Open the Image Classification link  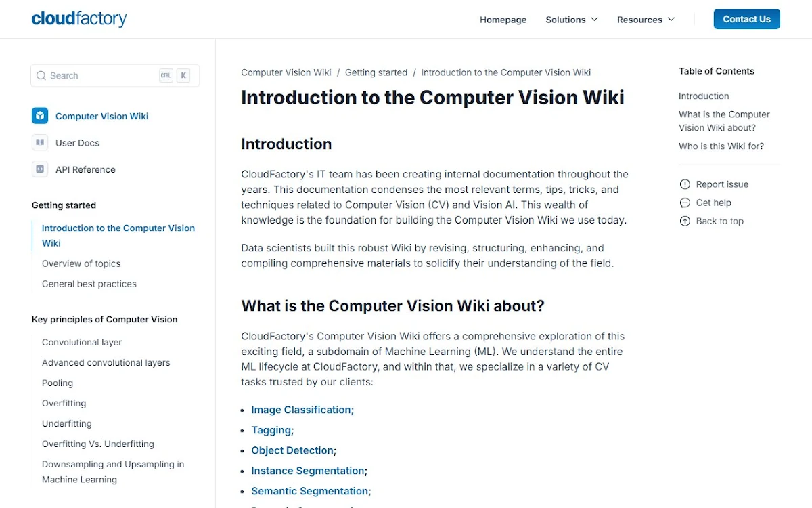301,410
